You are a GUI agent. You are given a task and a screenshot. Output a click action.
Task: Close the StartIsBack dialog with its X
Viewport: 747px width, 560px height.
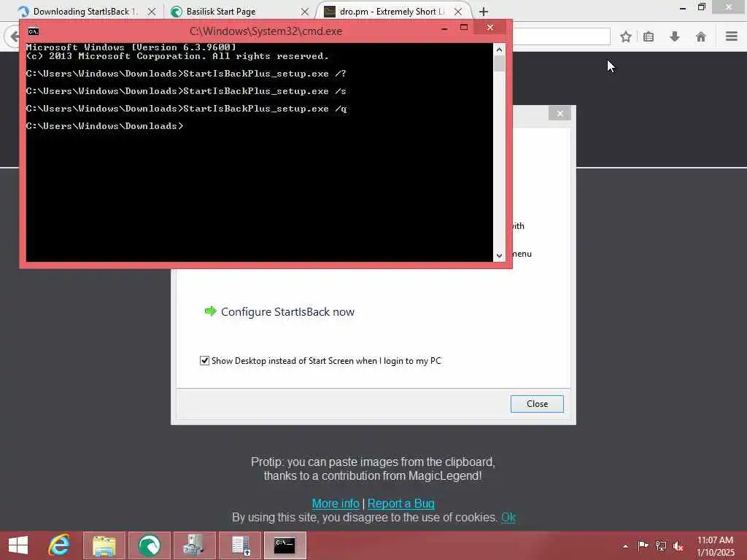(x=560, y=113)
